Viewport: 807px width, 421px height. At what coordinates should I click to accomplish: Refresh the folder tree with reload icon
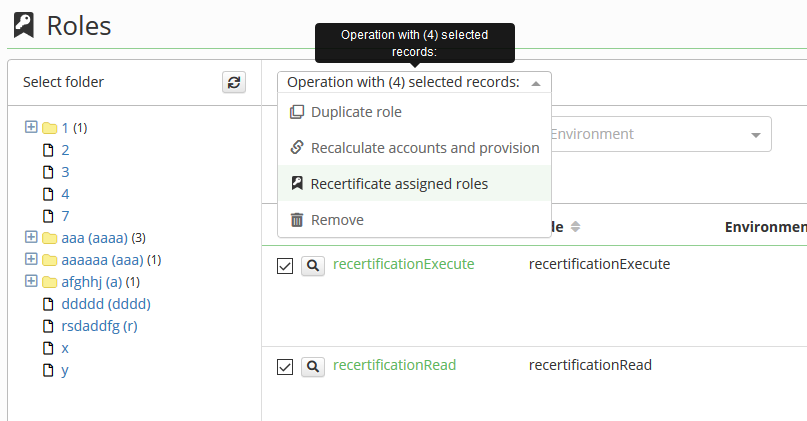coord(234,82)
